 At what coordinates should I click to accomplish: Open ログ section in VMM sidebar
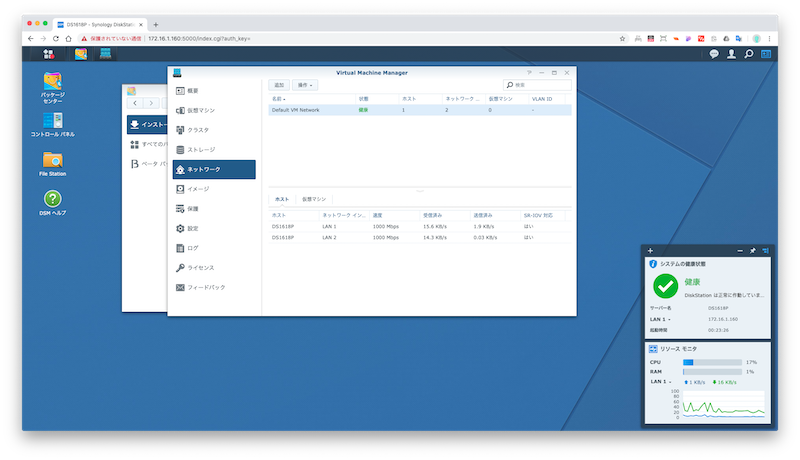[x=214, y=248]
